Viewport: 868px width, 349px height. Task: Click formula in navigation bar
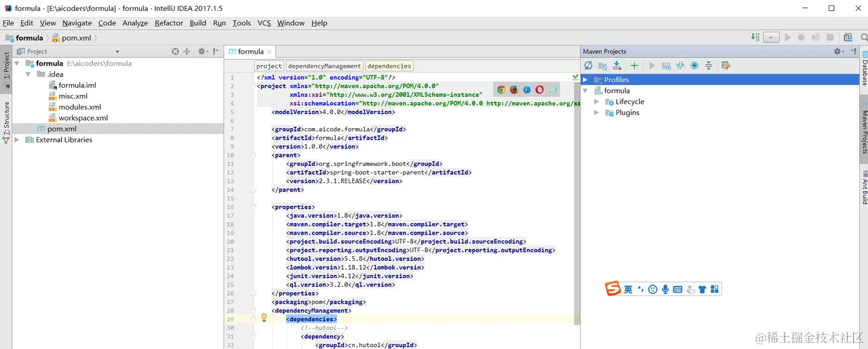coord(24,38)
